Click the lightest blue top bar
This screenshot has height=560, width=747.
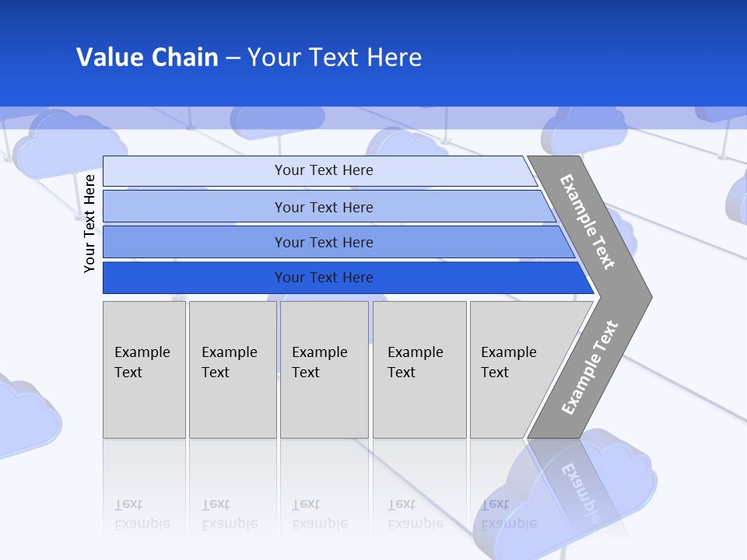320,170
